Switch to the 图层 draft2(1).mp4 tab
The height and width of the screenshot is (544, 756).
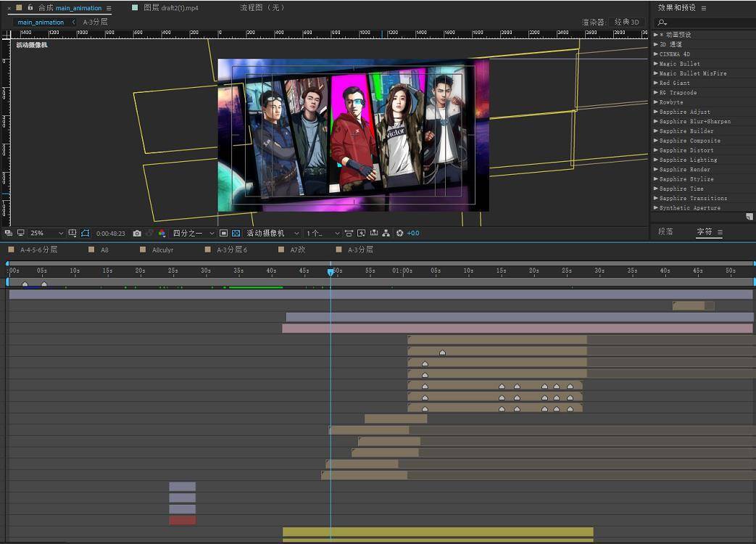170,8
